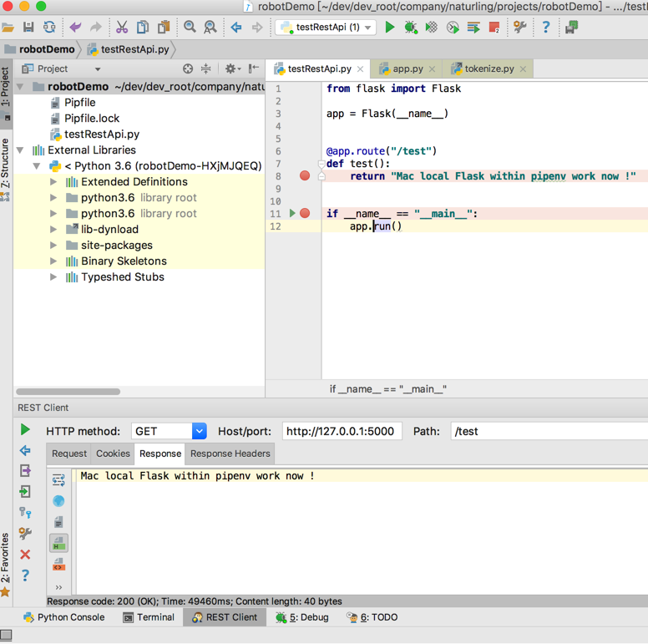Image resolution: width=648 pixels, height=644 pixels.
Task: Open the Terminal tool window button
Action: point(149,617)
